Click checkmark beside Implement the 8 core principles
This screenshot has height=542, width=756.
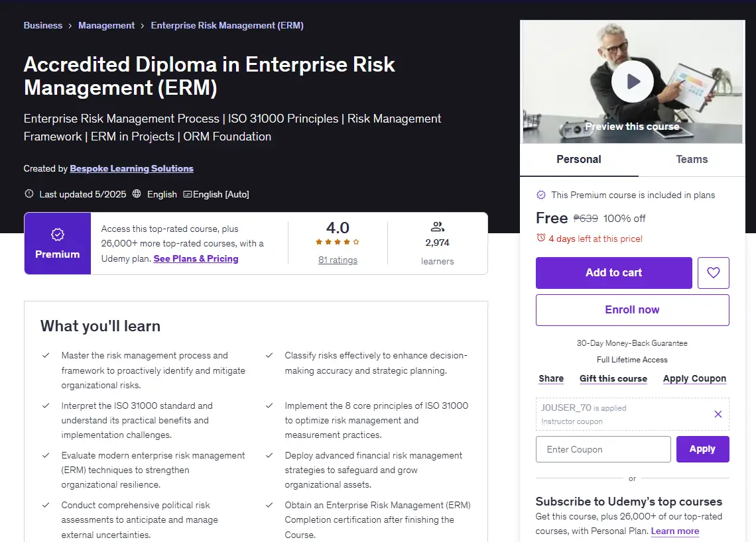(x=269, y=406)
